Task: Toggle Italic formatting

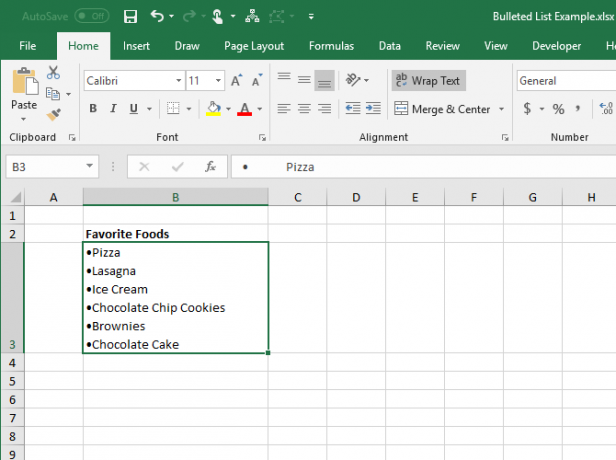Action: coord(114,108)
